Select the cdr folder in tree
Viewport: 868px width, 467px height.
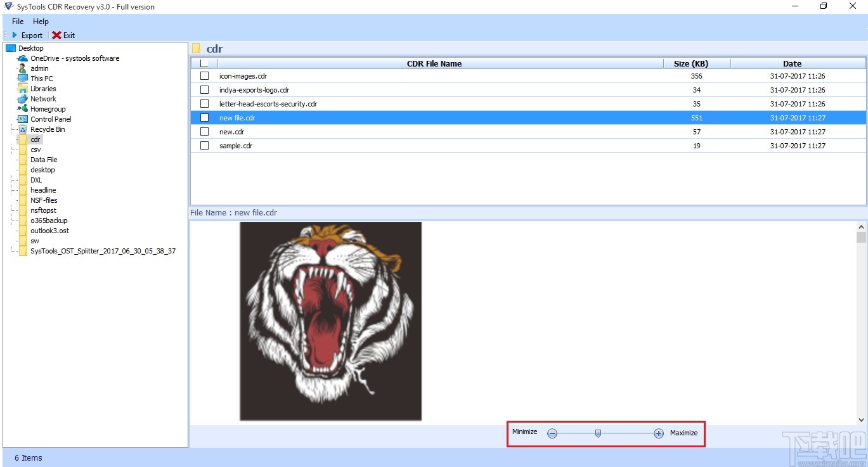pos(36,139)
